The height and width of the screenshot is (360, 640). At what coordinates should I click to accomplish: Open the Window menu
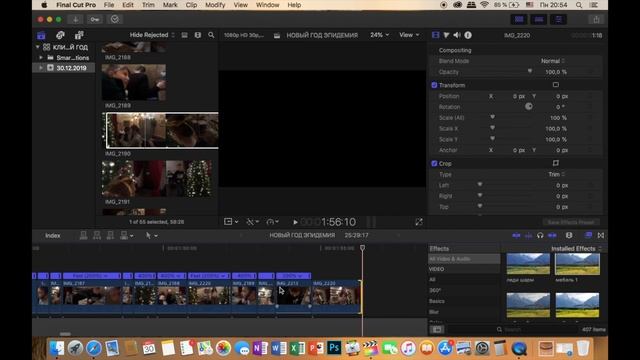(x=267, y=5)
